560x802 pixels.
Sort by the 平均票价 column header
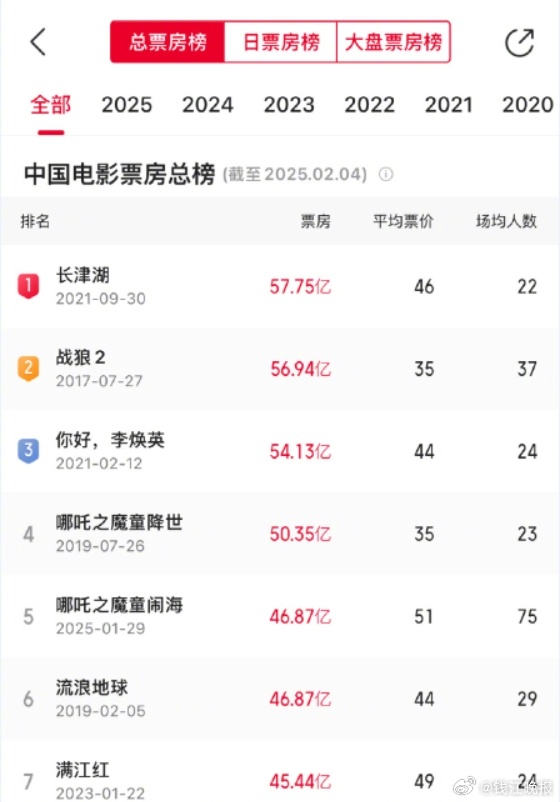click(x=404, y=221)
